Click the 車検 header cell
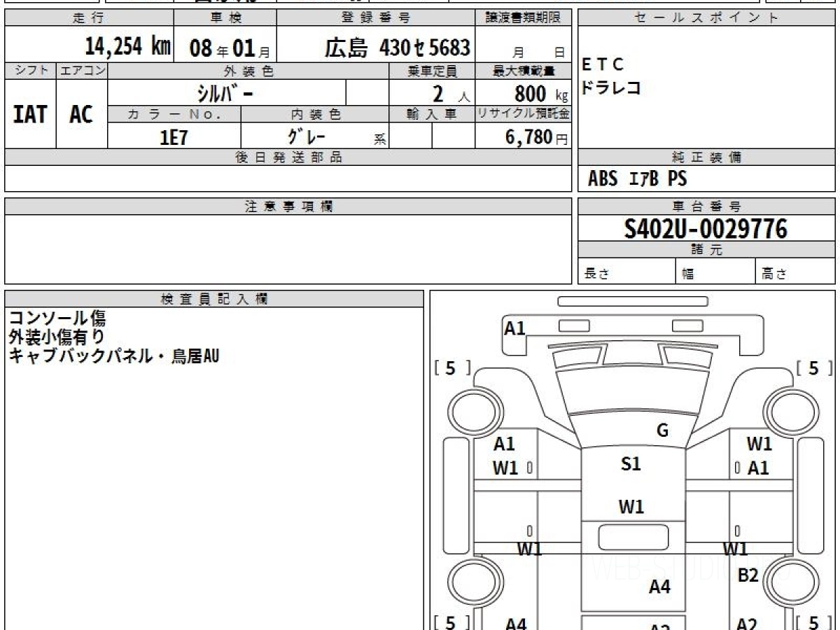This screenshot has width=840, height=630. (x=225, y=18)
